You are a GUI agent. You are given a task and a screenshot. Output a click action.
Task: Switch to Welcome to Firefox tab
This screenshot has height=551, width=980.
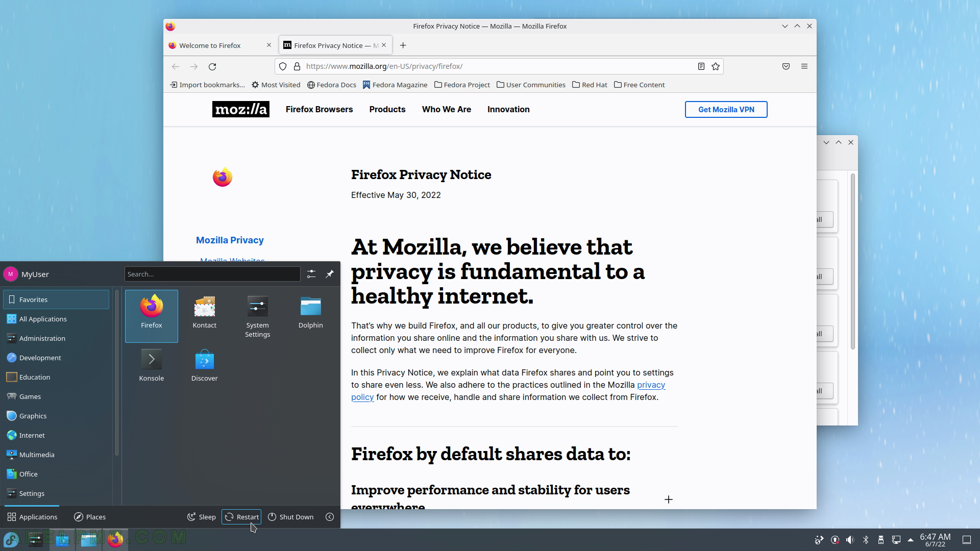coord(216,45)
